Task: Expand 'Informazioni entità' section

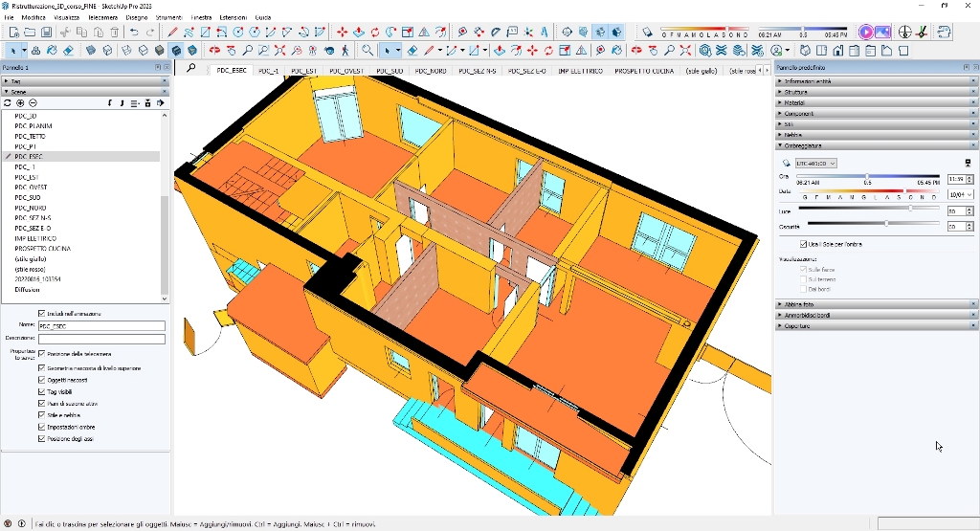Action: click(877, 81)
